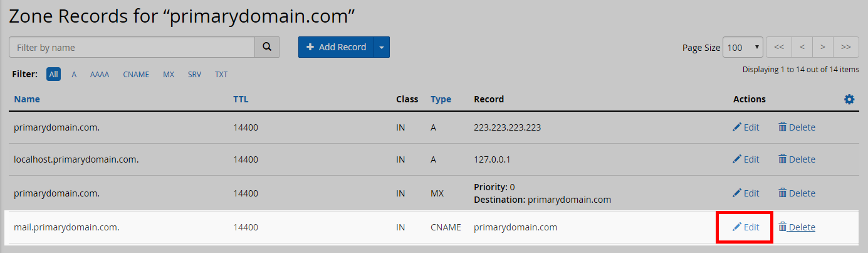Show only TXT records
The image size is (868, 253).
221,74
